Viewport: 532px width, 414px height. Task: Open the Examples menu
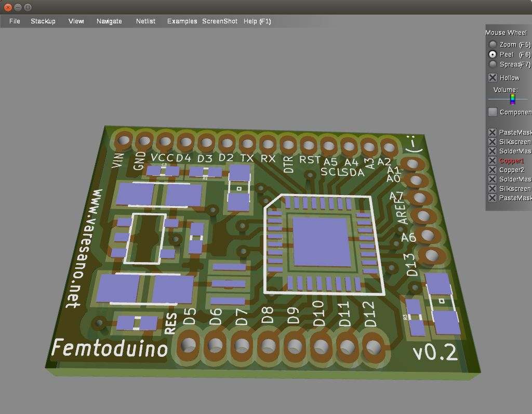click(x=182, y=21)
